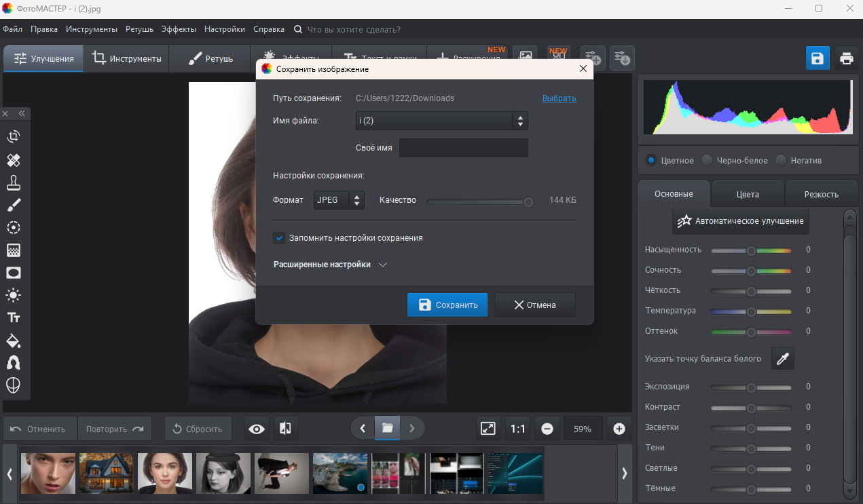Select the radial filter dashed-circle tool
The height and width of the screenshot is (504, 863).
14,228
